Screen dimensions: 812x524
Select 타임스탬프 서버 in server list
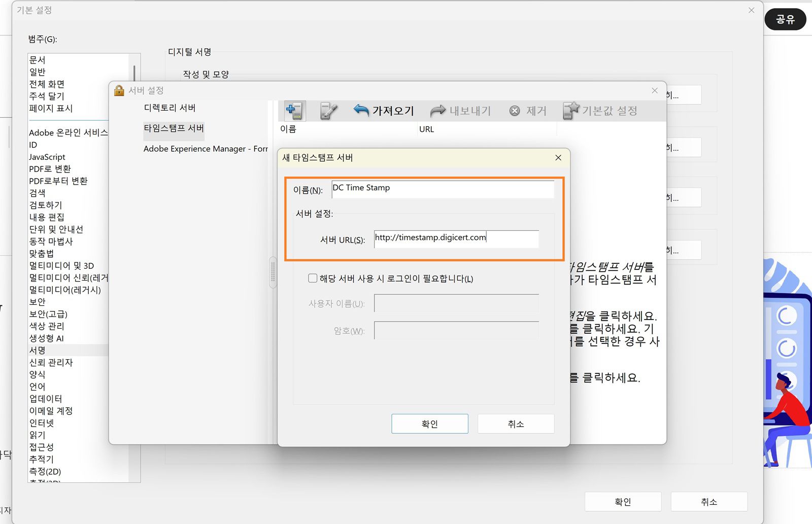174,128
